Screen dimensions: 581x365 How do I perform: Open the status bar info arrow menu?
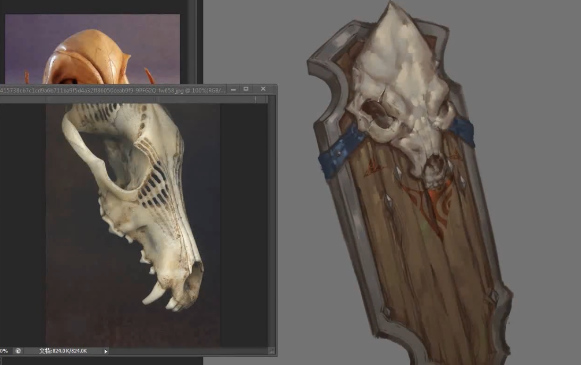coord(106,351)
